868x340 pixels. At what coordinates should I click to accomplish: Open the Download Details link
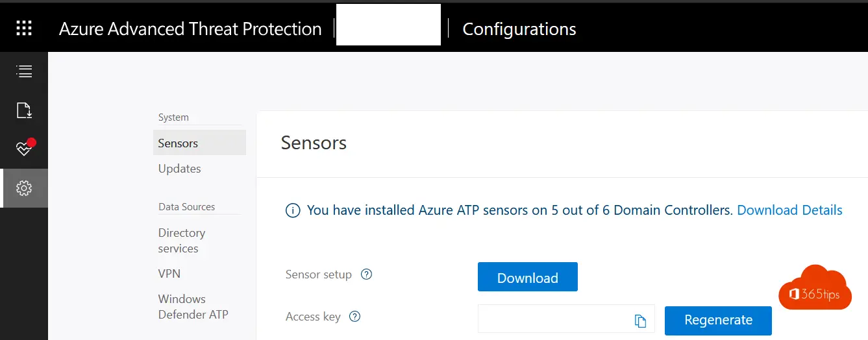pos(789,210)
